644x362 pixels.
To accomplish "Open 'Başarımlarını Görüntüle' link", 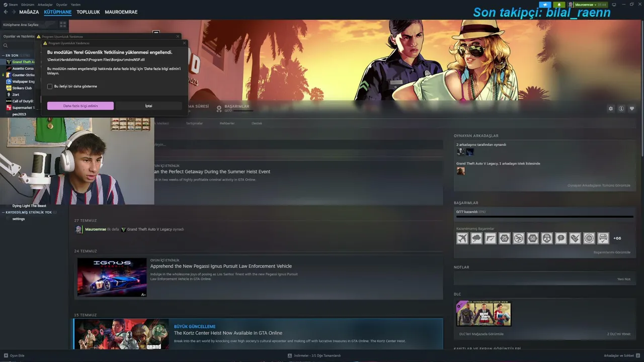I will pyautogui.click(x=612, y=252).
